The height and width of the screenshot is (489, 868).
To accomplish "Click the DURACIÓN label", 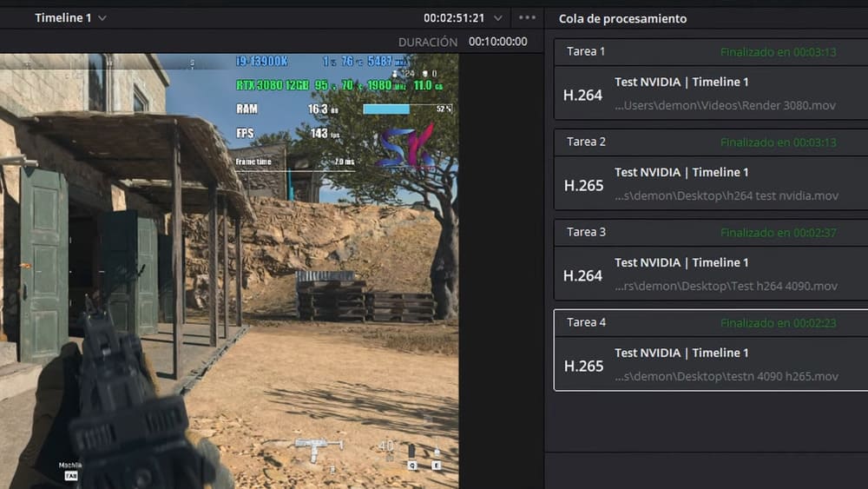I will (x=428, y=42).
